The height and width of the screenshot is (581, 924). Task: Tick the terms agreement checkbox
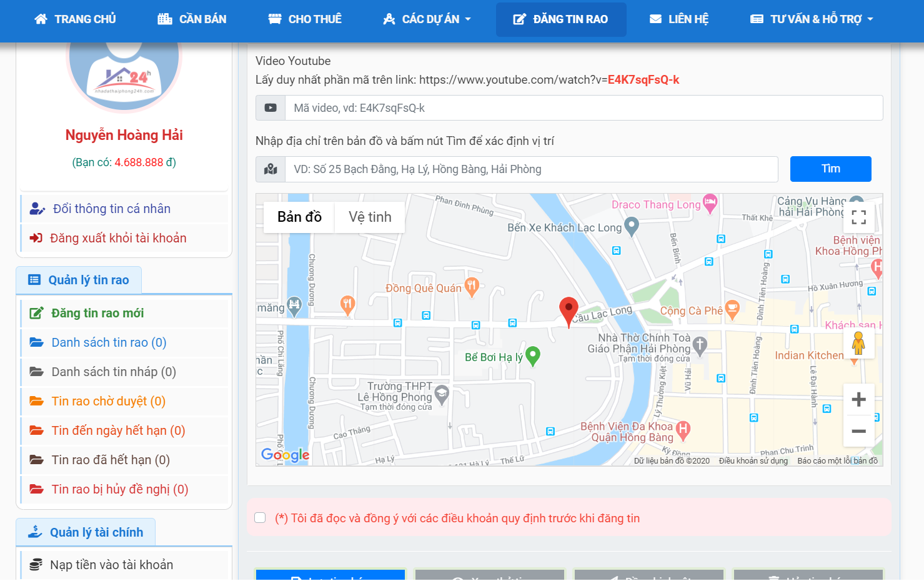[261, 518]
